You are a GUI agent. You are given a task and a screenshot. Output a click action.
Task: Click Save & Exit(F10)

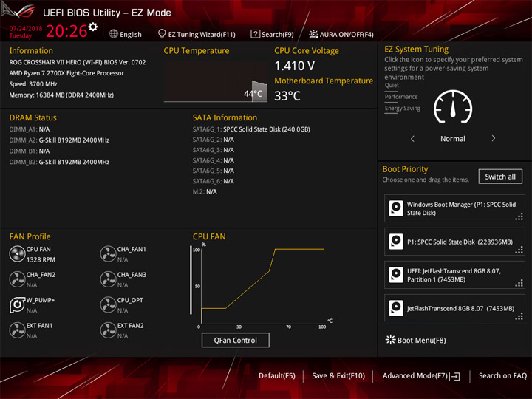(338, 376)
